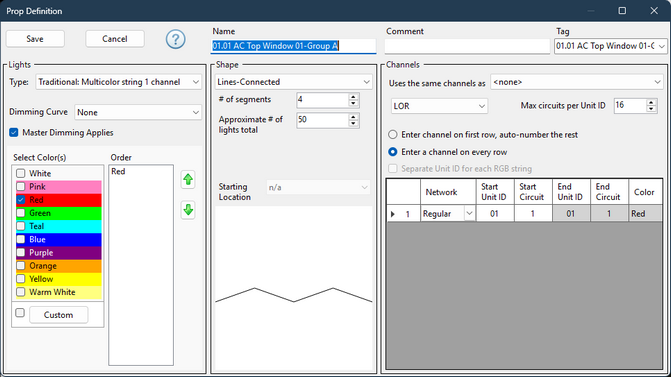The image size is (671, 377).
Task: Open the help question mark icon
Action: [x=175, y=39]
